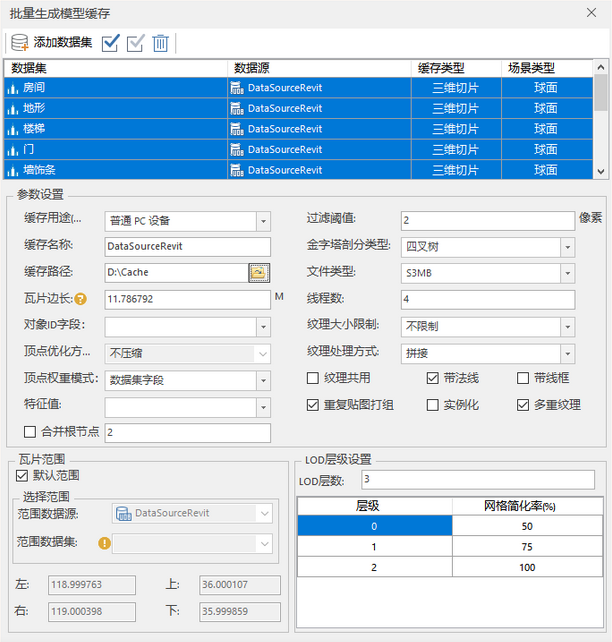Screen dimensions: 612x642
Task: Click the 三维切片 cell in 楼梯 row
Action: pos(456,129)
